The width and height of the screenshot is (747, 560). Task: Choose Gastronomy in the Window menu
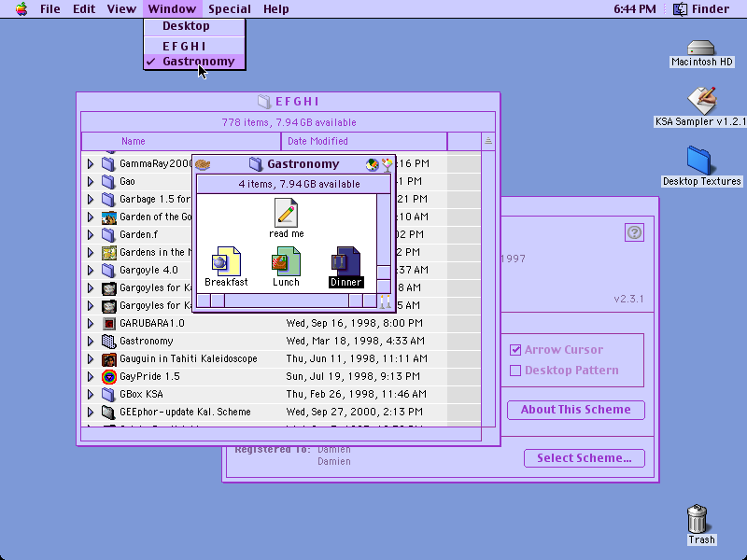coord(194,62)
